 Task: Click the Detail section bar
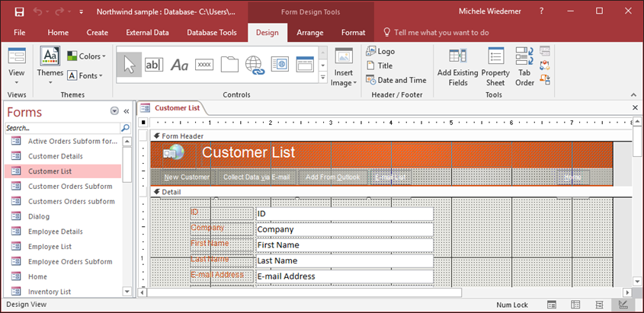(390, 192)
